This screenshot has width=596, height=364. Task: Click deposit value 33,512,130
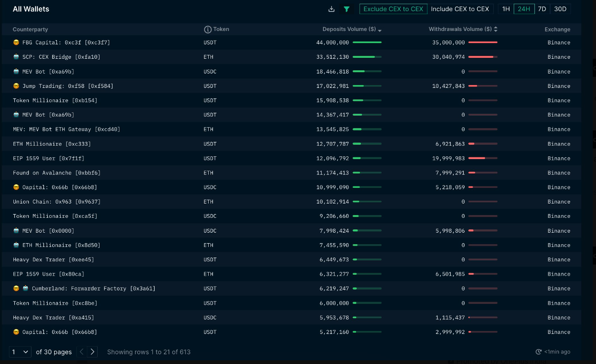pyautogui.click(x=333, y=57)
